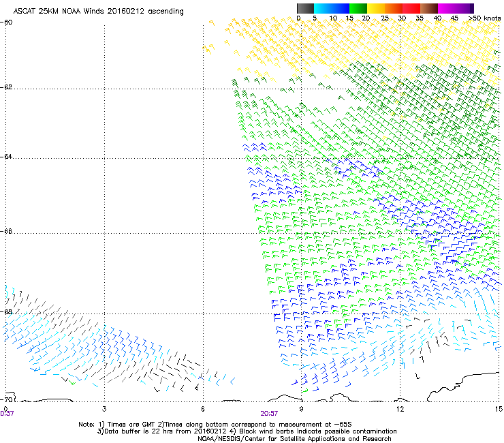The height and width of the screenshot is (443, 504).
Task: Click the brown 35-40 knots legend swatch
Action: tap(429, 8)
